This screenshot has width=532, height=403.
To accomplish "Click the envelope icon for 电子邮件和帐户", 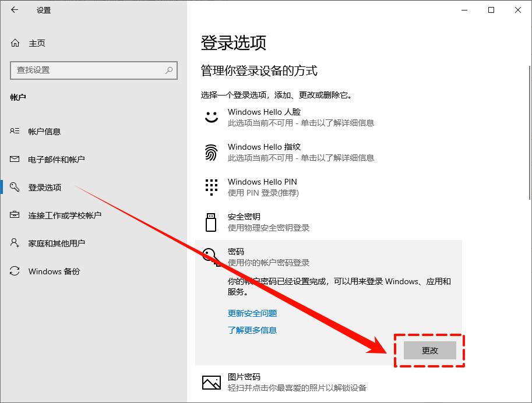I will click(x=15, y=159).
